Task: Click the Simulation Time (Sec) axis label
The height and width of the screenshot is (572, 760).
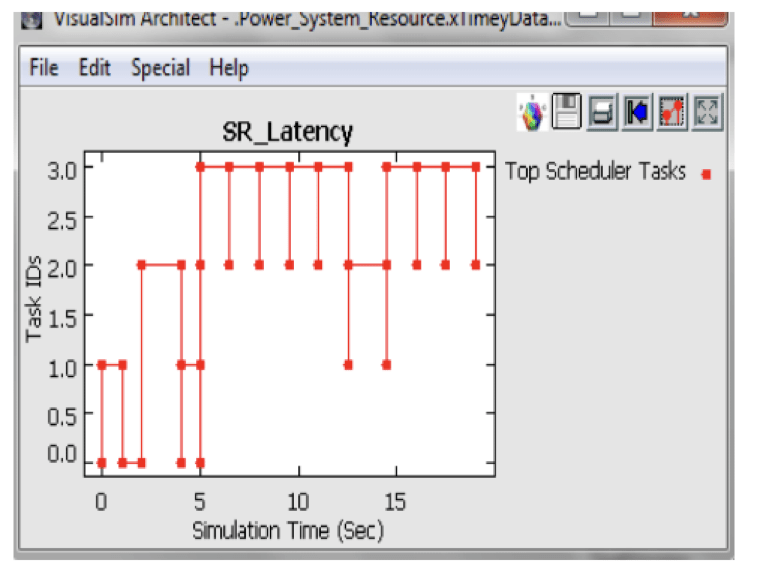Action: tap(288, 529)
